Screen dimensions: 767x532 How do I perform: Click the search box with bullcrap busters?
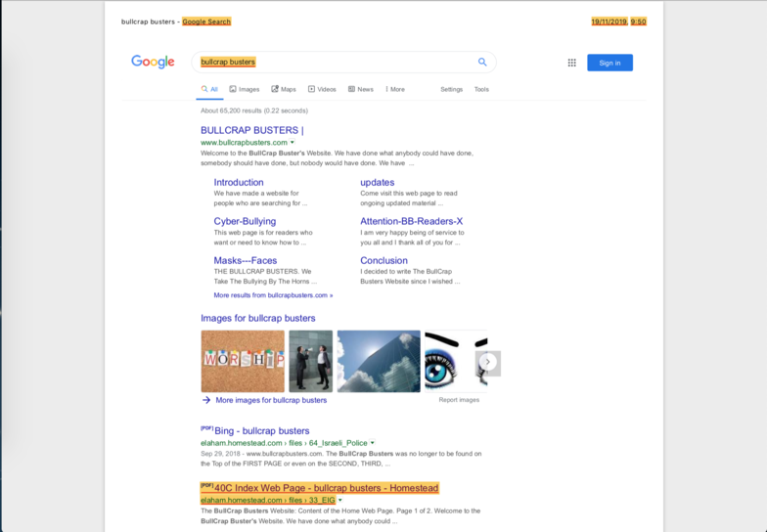[x=344, y=63]
